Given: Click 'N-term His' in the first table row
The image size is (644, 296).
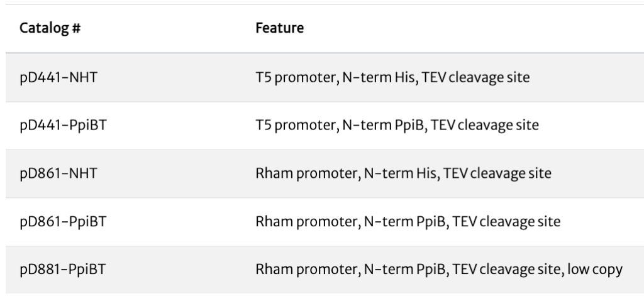Looking at the screenshot, I should (x=379, y=77).
